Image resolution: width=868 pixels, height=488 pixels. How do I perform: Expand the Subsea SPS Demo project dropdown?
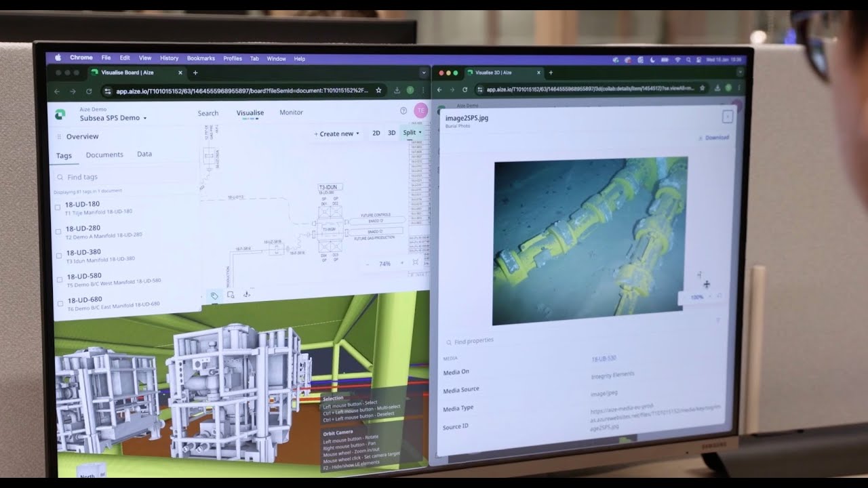113,118
